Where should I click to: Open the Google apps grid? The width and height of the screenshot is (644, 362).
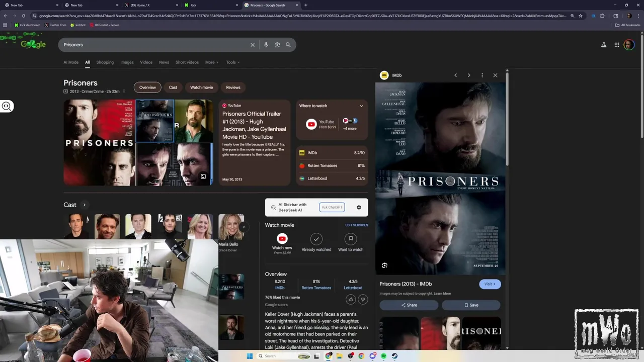tap(617, 45)
